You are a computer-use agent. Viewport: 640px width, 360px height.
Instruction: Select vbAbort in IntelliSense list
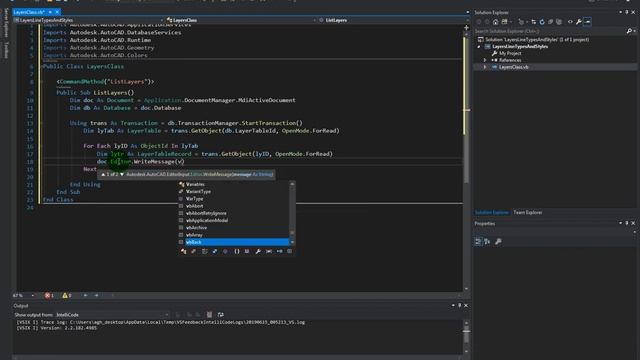pyautogui.click(x=233, y=206)
